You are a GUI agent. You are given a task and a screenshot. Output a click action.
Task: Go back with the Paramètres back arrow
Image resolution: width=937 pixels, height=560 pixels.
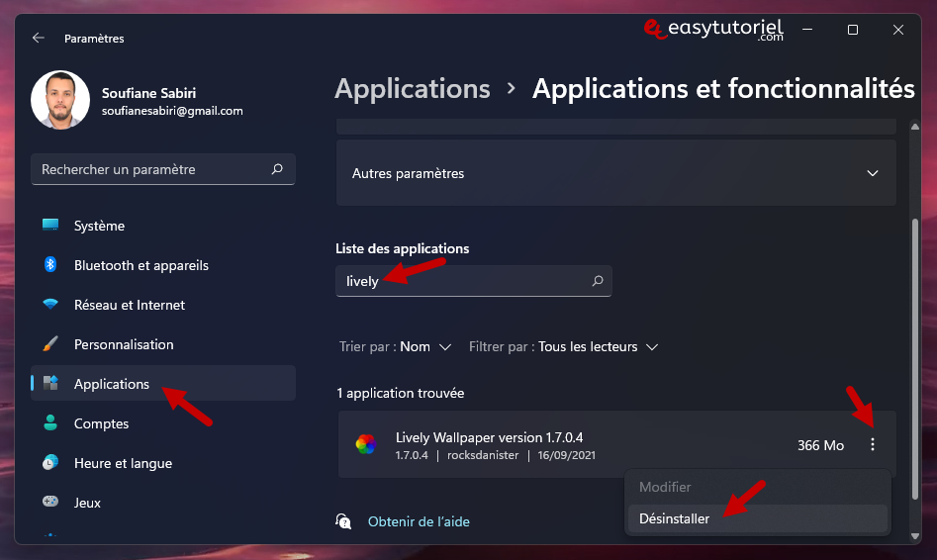coord(39,38)
